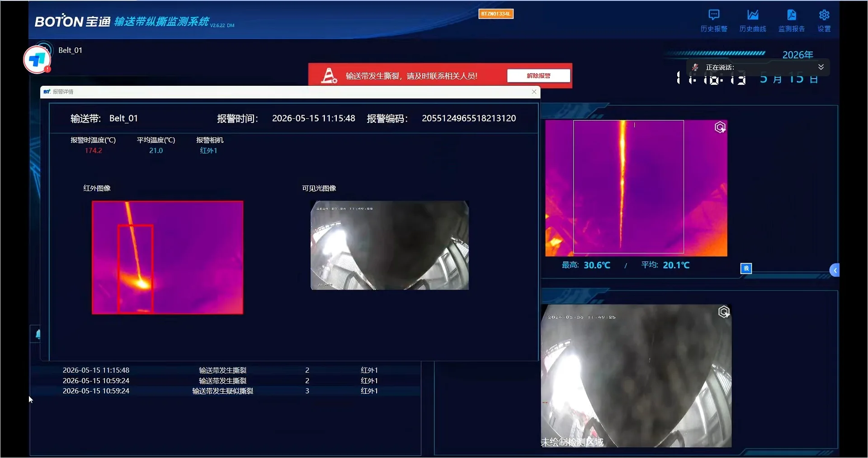
Task: Click the alarm time 2026-05-15 11:15:48 in dialog
Action: pyautogui.click(x=313, y=118)
